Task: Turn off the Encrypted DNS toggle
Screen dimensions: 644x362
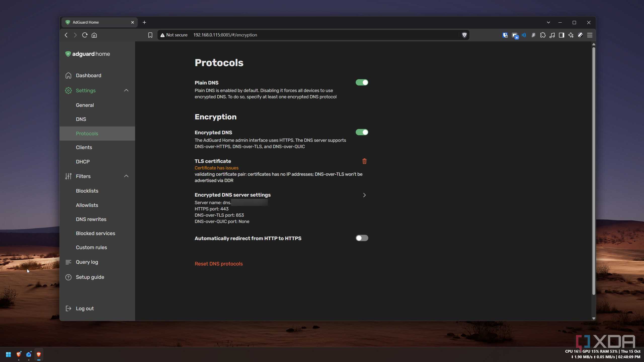Action: point(362,132)
